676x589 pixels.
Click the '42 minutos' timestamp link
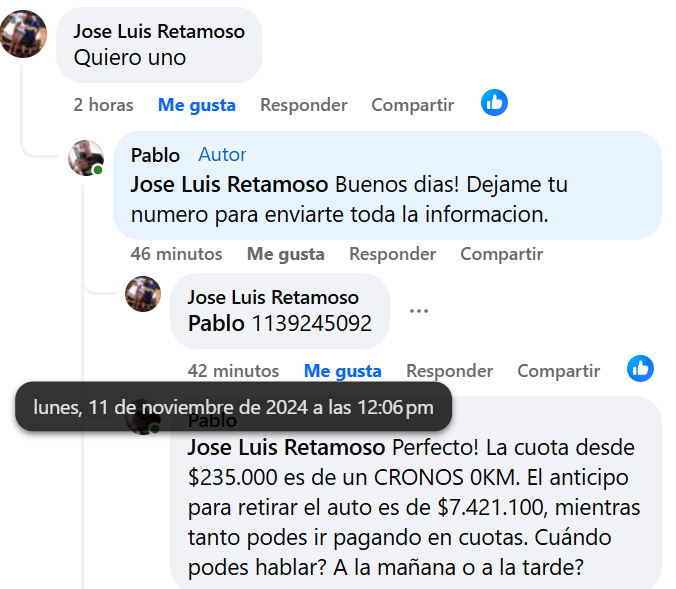point(233,371)
